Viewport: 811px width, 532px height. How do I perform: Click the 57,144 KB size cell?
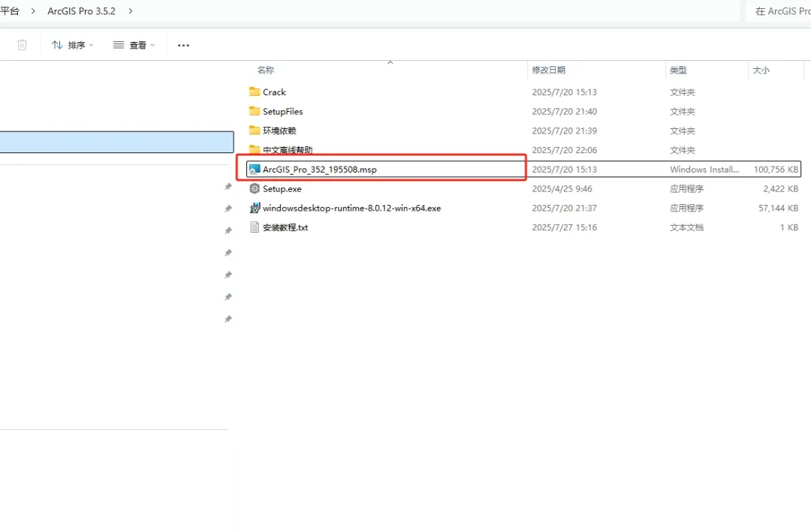779,208
